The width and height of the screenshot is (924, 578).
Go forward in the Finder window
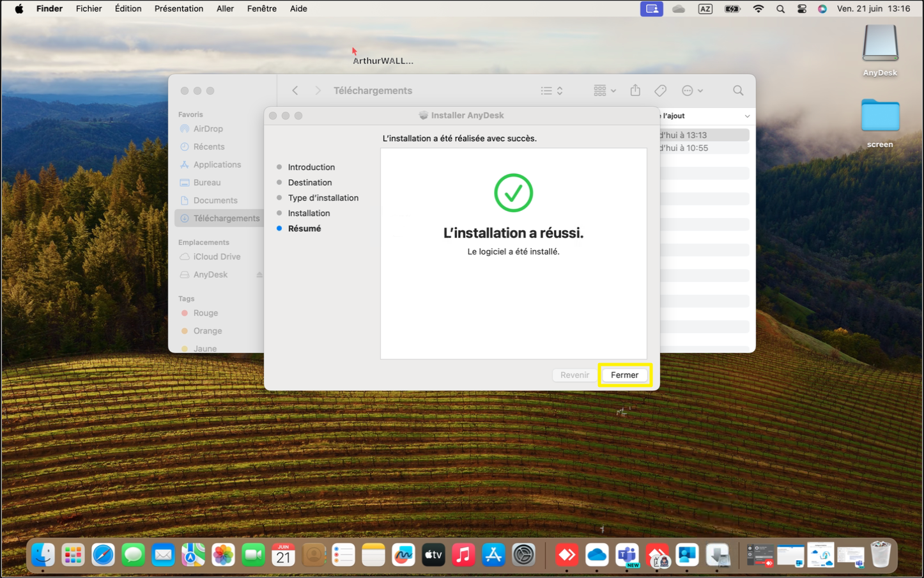pos(318,91)
